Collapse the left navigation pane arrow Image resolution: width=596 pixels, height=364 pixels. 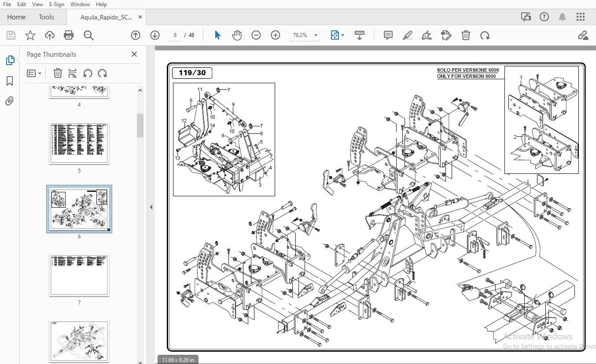coord(151,207)
